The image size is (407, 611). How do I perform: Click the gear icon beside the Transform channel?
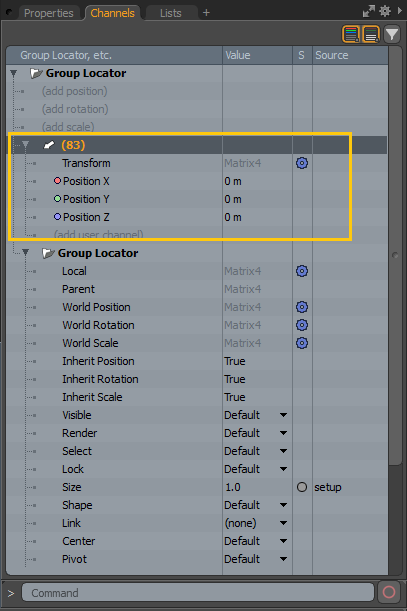tap(302, 163)
